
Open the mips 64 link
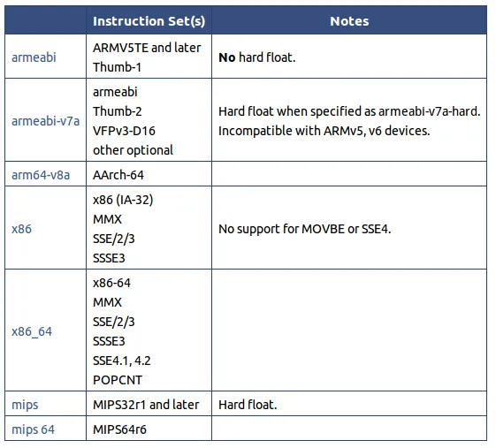[x=33, y=429]
